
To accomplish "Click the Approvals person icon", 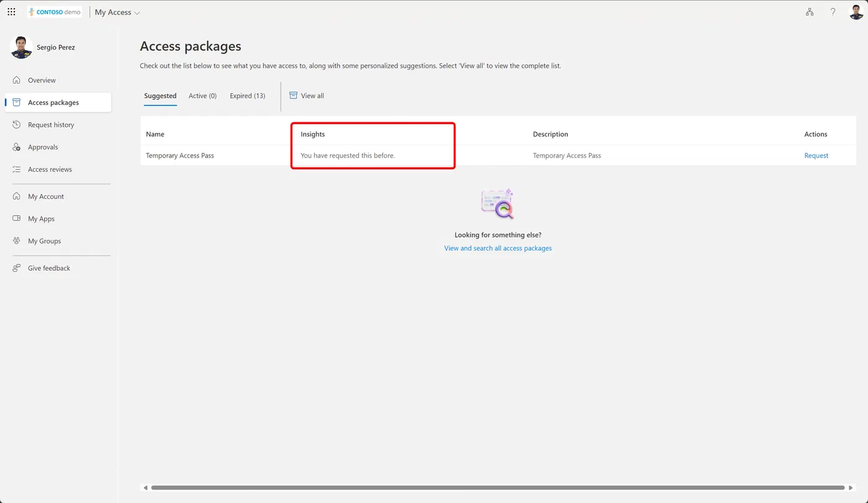I will (x=17, y=147).
